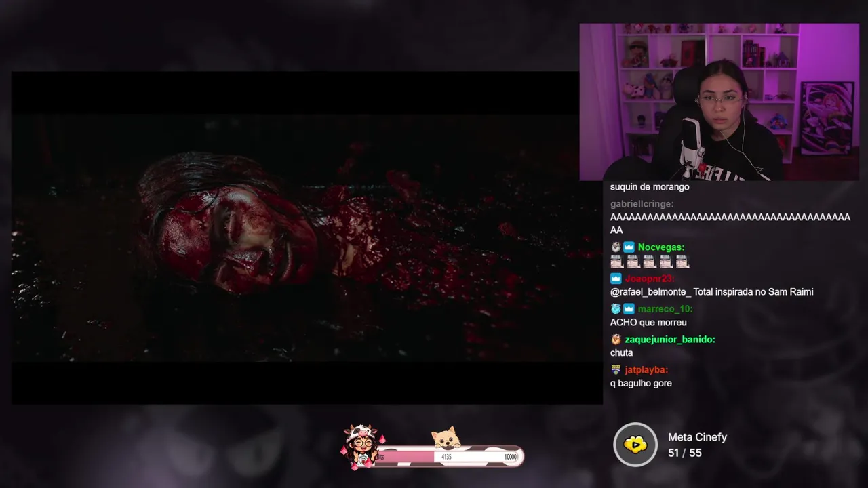868x488 pixels.
Task: Click the long 'AAAAAAAA' chat message
Action: [730, 224]
